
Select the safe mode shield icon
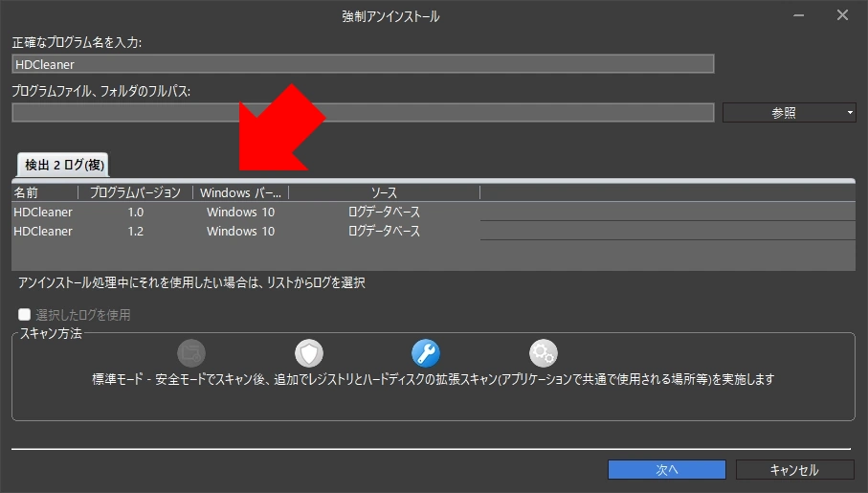(309, 353)
